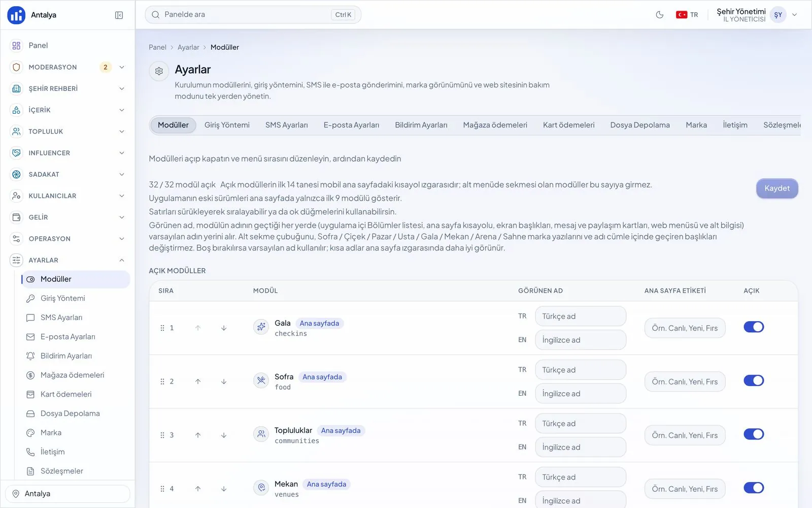Grab the drag handle of row 1
812x508 pixels.
coord(162,328)
